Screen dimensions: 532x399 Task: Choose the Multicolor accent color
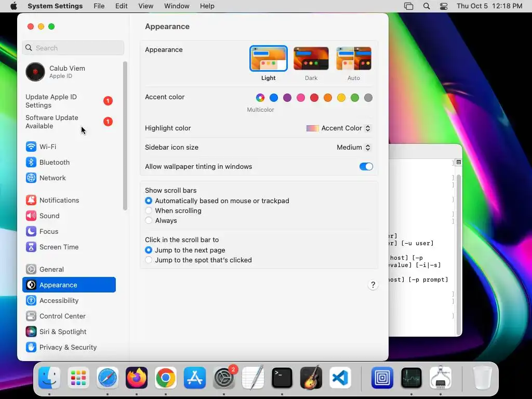tap(260, 98)
